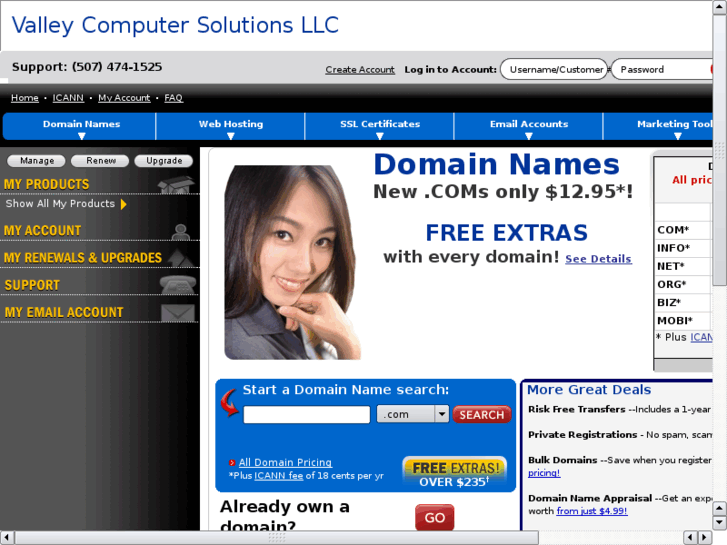Viewport: 727px width, 545px height.
Task: Click the Valley Computer Solutions LLC title
Action: [x=175, y=25]
